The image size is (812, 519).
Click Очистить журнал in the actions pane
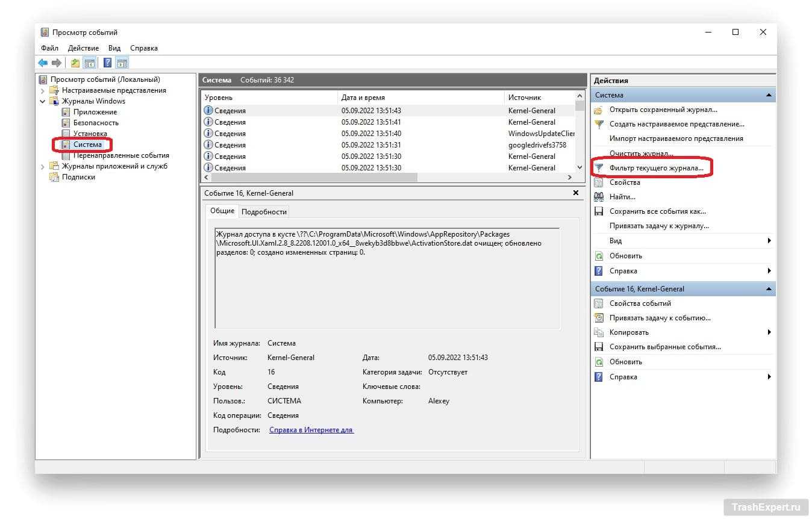pyautogui.click(x=641, y=154)
